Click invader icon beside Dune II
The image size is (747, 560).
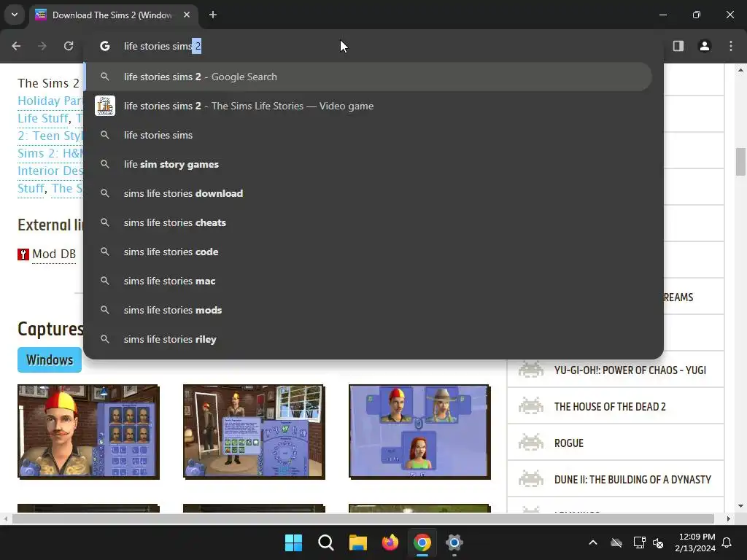click(531, 478)
